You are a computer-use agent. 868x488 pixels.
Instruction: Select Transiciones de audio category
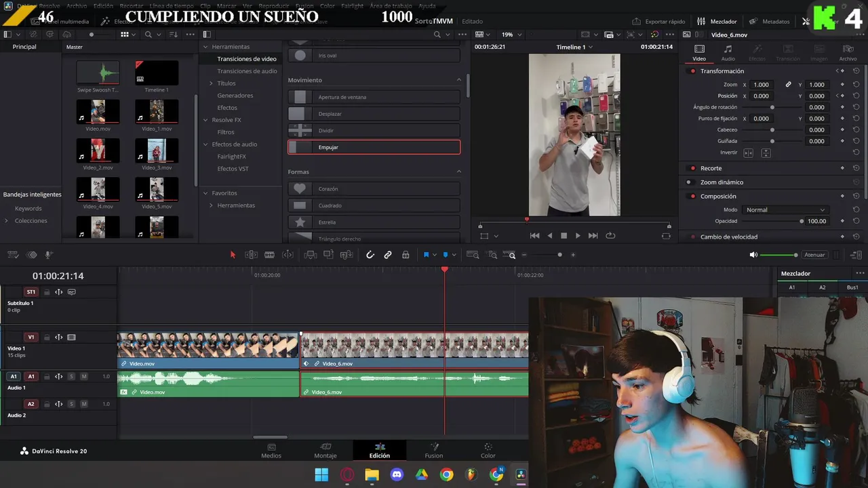(247, 71)
